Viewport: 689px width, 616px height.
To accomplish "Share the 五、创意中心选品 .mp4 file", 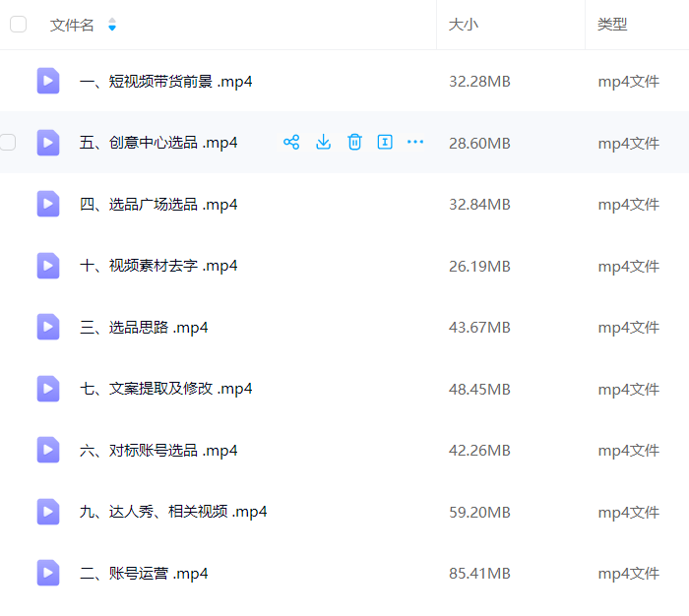I will point(291,142).
